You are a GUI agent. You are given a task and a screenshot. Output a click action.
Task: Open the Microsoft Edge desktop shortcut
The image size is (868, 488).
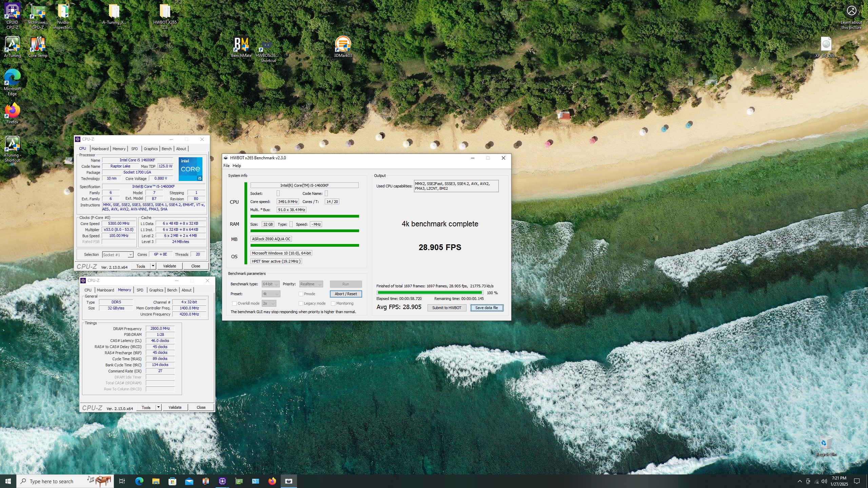pos(12,82)
